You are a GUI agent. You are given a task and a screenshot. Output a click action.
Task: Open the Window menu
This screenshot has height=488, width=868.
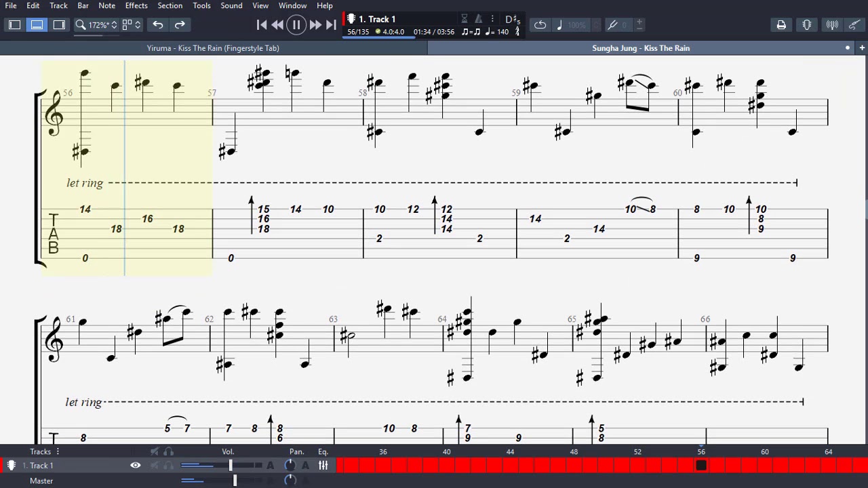(x=292, y=5)
